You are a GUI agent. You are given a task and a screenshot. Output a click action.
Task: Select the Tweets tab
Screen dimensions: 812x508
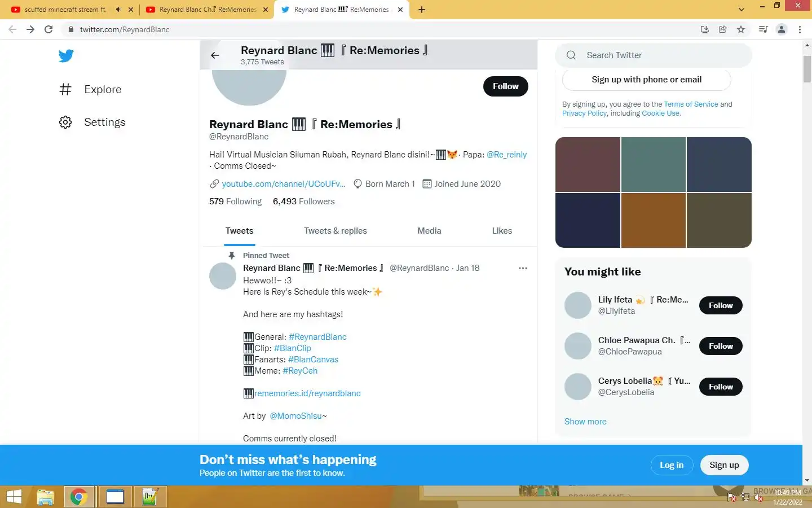[x=239, y=231]
